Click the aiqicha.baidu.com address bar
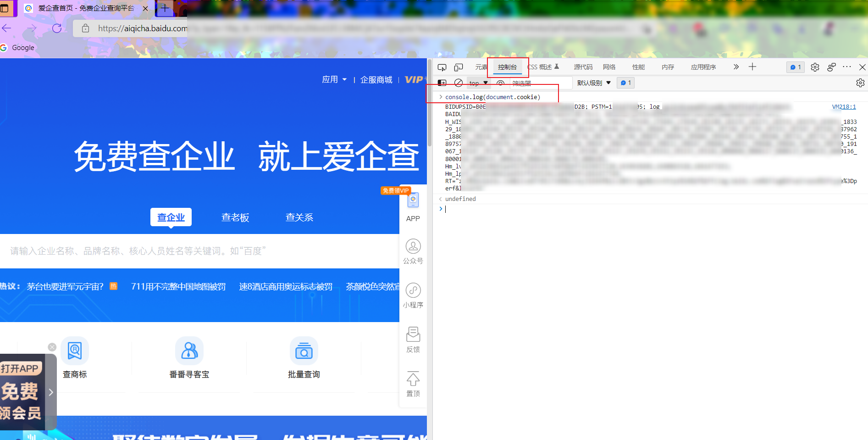Viewport: 868px width, 440px height. tap(143, 28)
